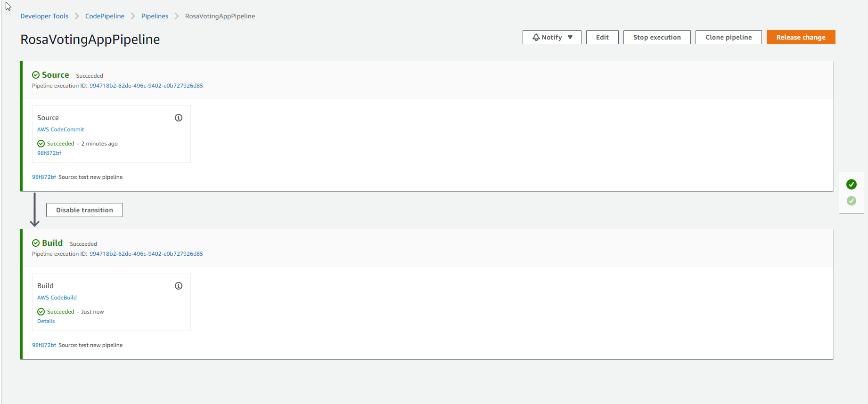The width and height of the screenshot is (868, 404).
Task: Go to CodePipeline breadcrumb
Action: pos(105,16)
